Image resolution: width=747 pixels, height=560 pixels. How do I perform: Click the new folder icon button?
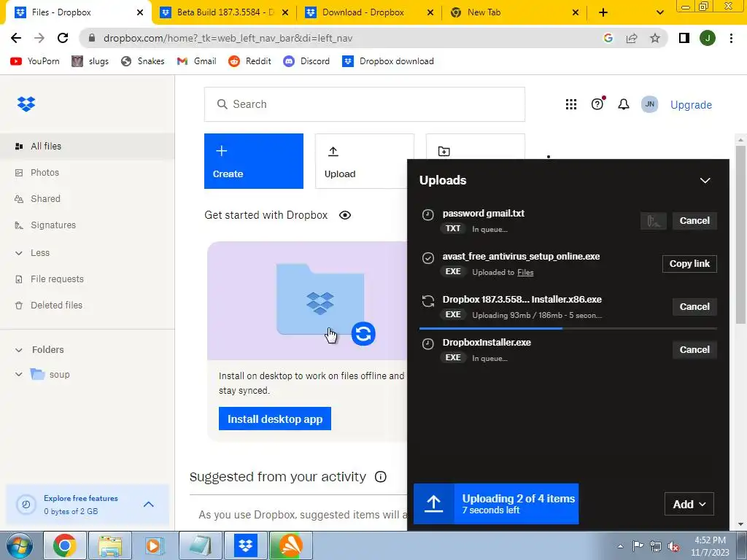444,151
